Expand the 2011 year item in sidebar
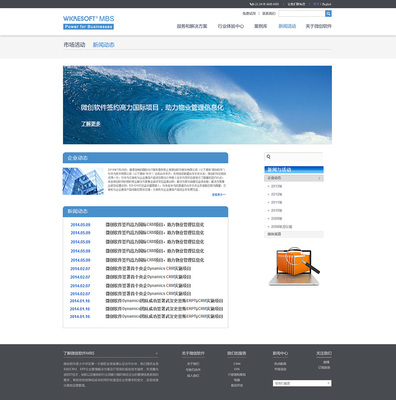The height and width of the screenshot is (400, 396). pyautogui.click(x=276, y=202)
